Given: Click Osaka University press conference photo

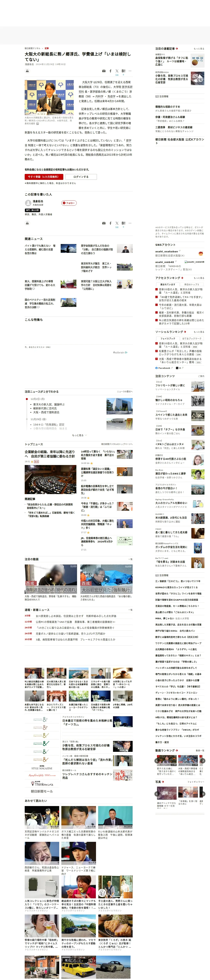Looking at the screenshot, I should pyautogui.click(x=49, y=97).
